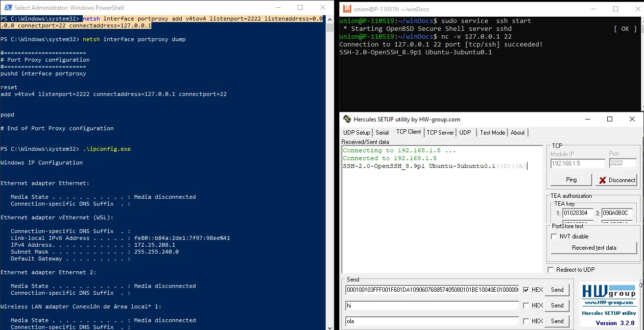
Task: Send the 'hi' message
Action: [557, 306]
